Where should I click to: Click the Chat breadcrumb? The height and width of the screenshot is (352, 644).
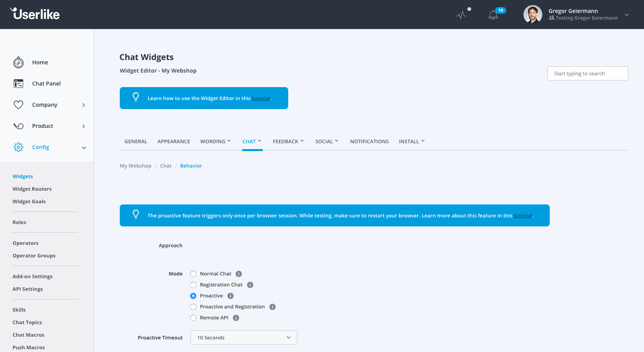(x=166, y=166)
